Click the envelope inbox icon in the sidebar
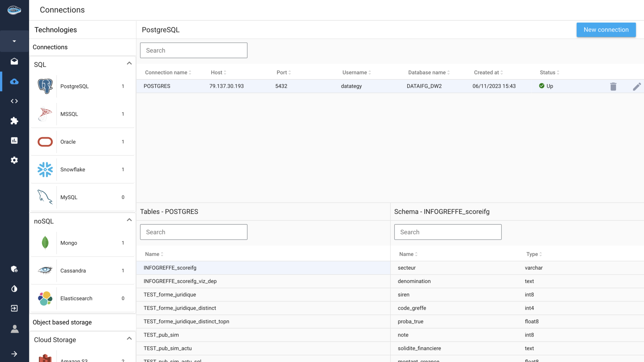 tap(14, 62)
